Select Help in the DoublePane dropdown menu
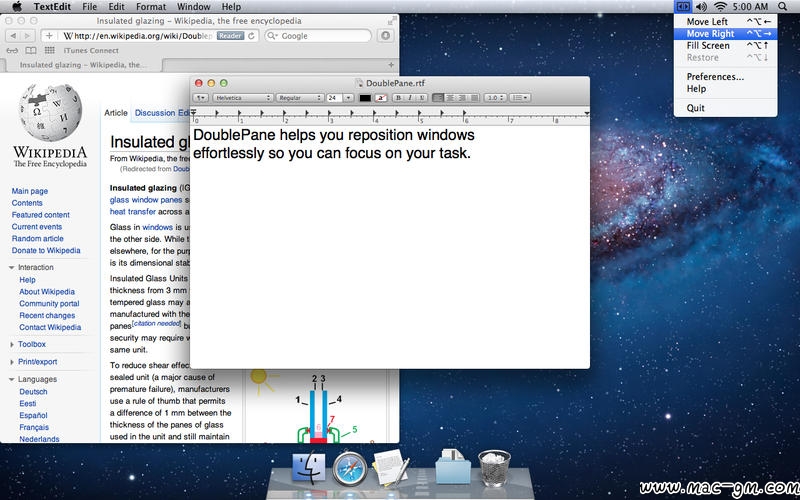The height and width of the screenshot is (500, 800). click(x=725, y=89)
